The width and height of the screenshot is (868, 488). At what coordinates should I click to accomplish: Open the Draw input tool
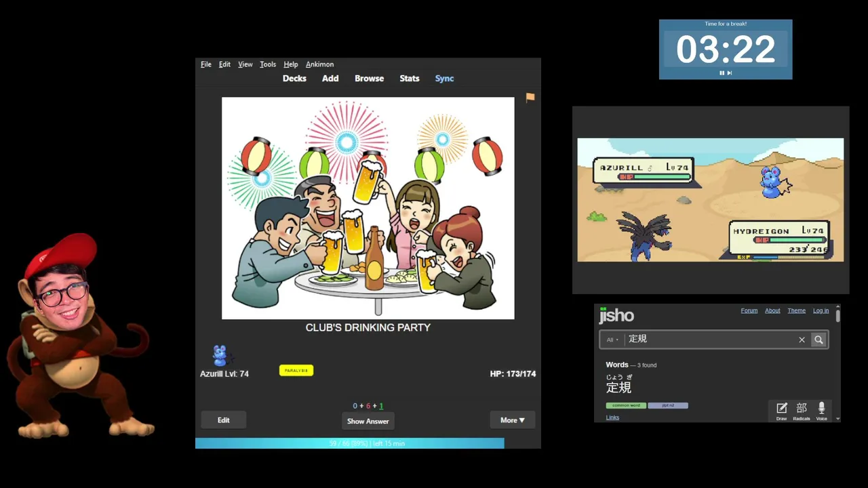point(781,411)
